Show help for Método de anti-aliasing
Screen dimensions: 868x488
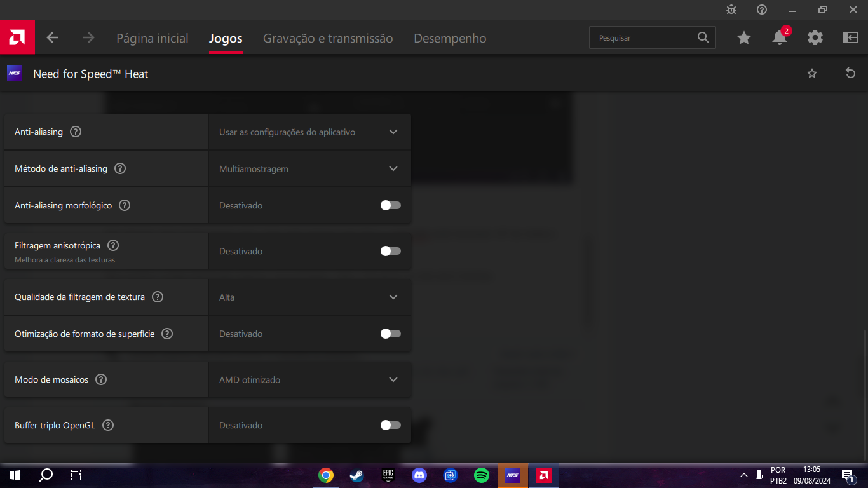[x=120, y=169]
